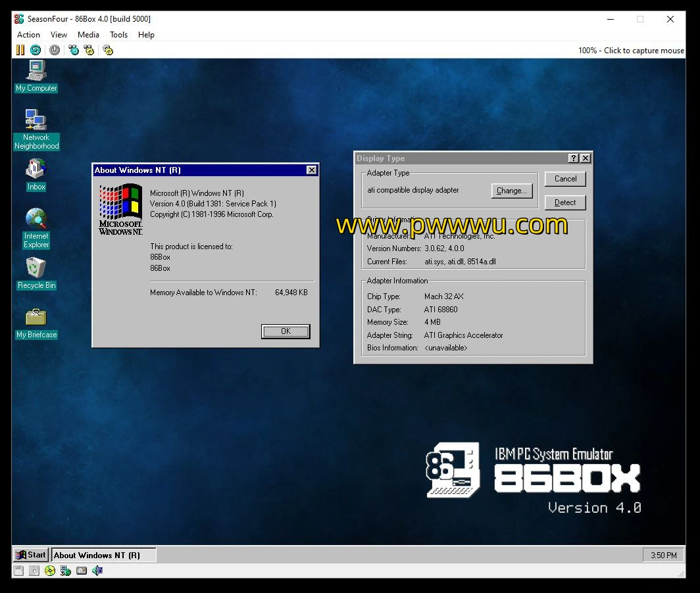Click the '<unavailable>' Bios Information value
Screen dimensions: 700x593
coord(445,348)
